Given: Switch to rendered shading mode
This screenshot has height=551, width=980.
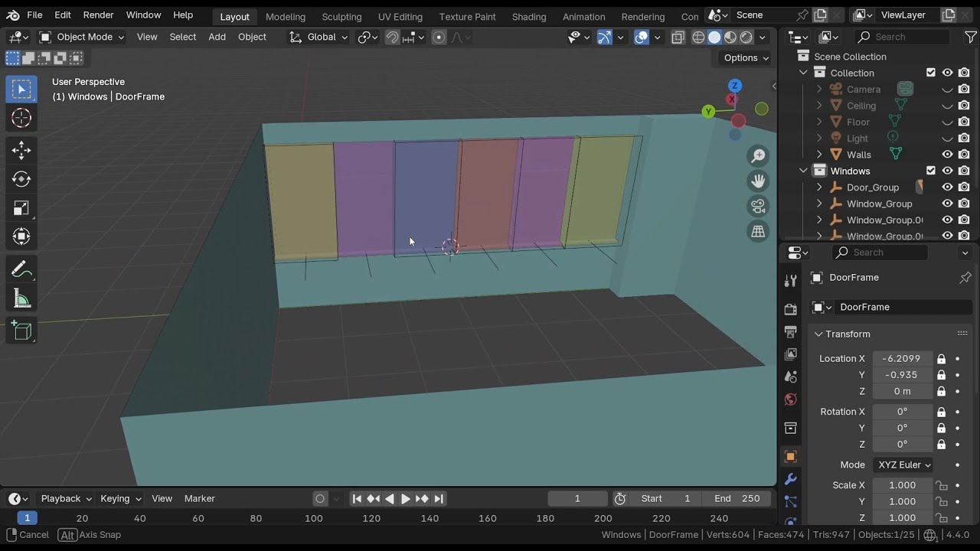Looking at the screenshot, I should (x=746, y=37).
